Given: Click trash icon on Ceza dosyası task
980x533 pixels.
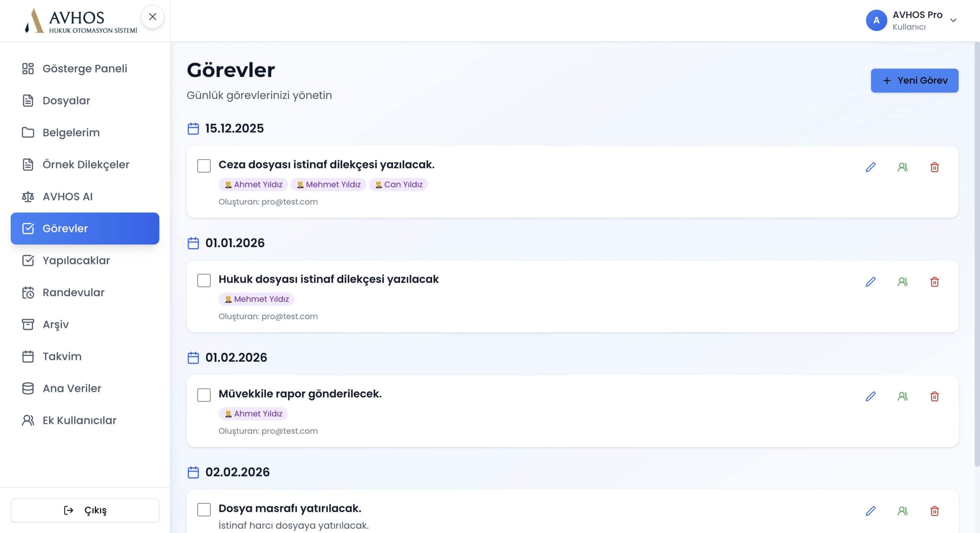Looking at the screenshot, I should click(934, 167).
